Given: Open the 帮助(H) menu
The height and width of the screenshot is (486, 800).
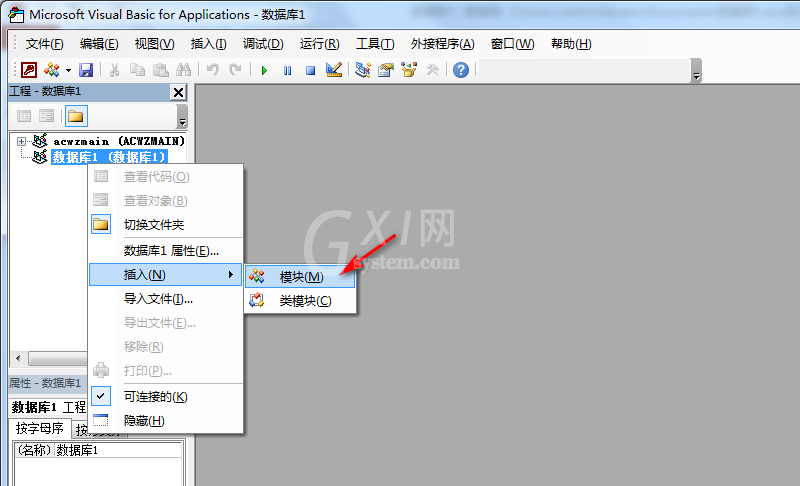Looking at the screenshot, I should (x=571, y=44).
